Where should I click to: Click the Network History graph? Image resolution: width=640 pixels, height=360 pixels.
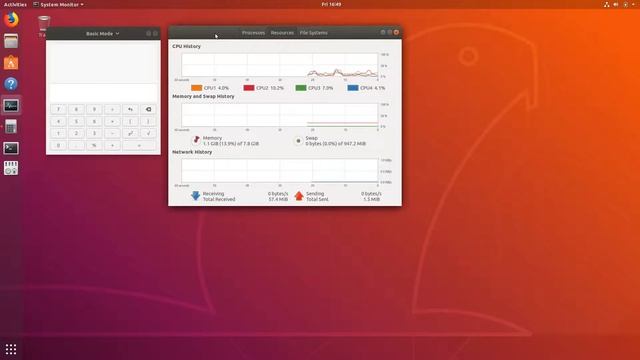280,171
